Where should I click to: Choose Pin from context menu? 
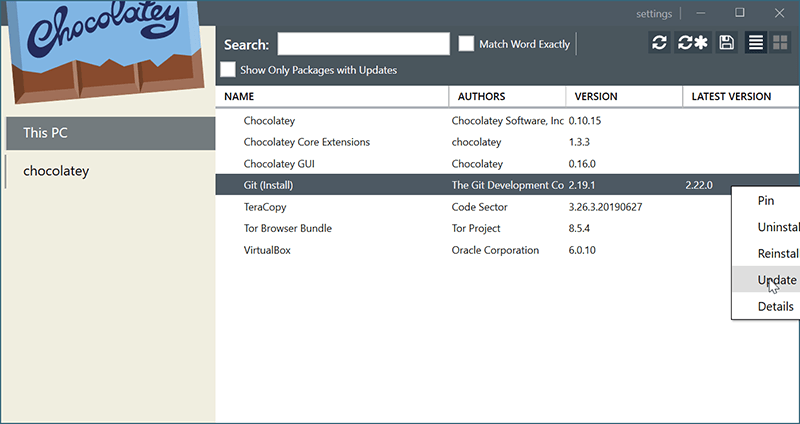coord(766,201)
